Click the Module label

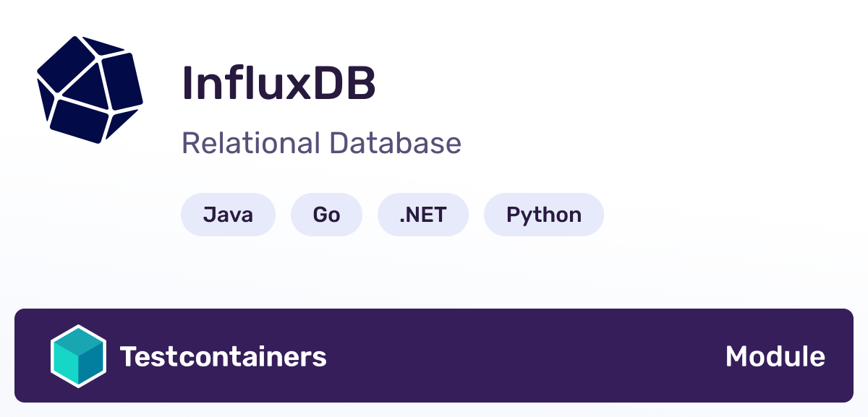click(775, 356)
